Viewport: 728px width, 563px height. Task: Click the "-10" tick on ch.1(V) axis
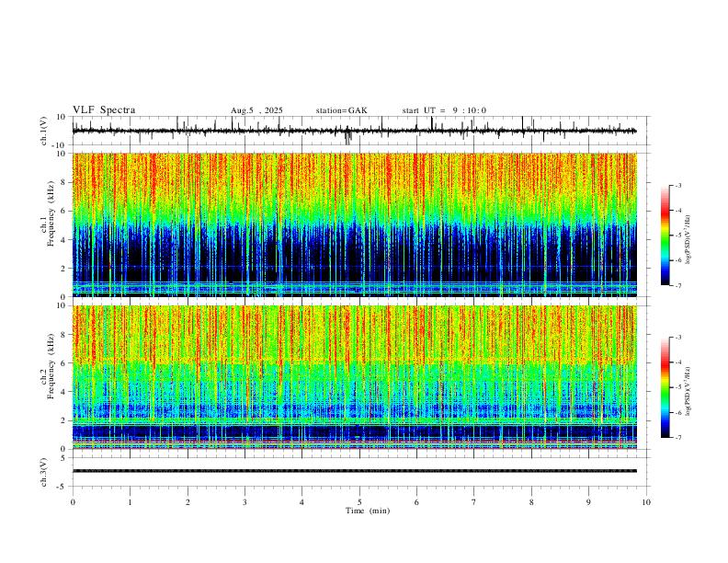click(61, 145)
